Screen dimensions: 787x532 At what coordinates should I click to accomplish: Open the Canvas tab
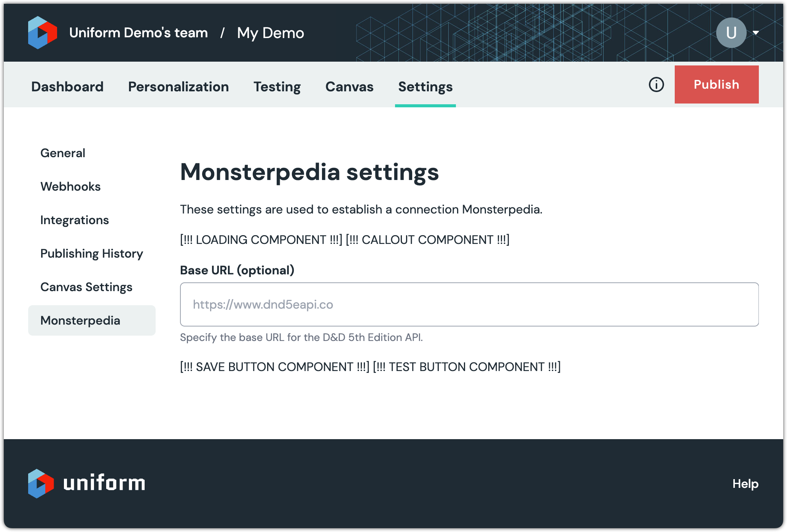pyautogui.click(x=349, y=87)
